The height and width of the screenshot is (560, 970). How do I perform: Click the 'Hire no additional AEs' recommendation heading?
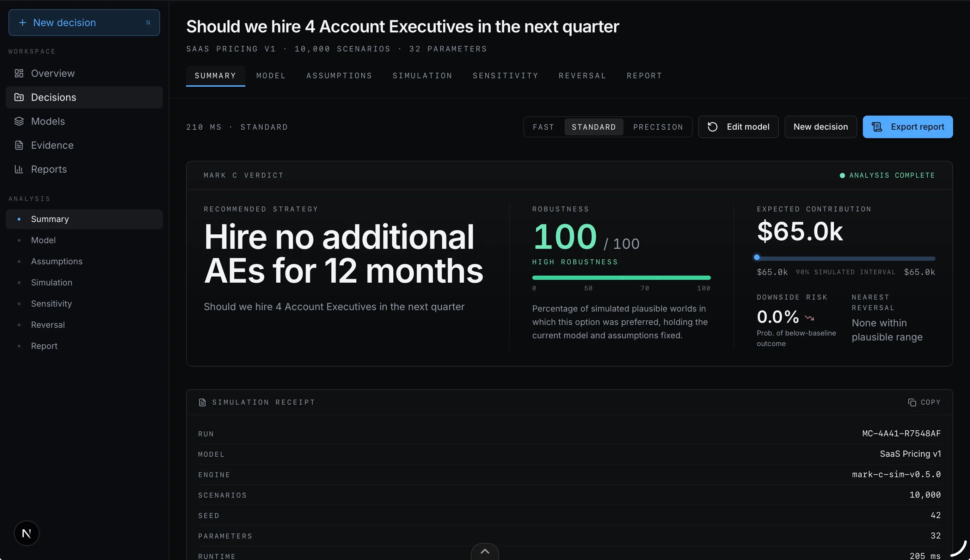pos(343,254)
